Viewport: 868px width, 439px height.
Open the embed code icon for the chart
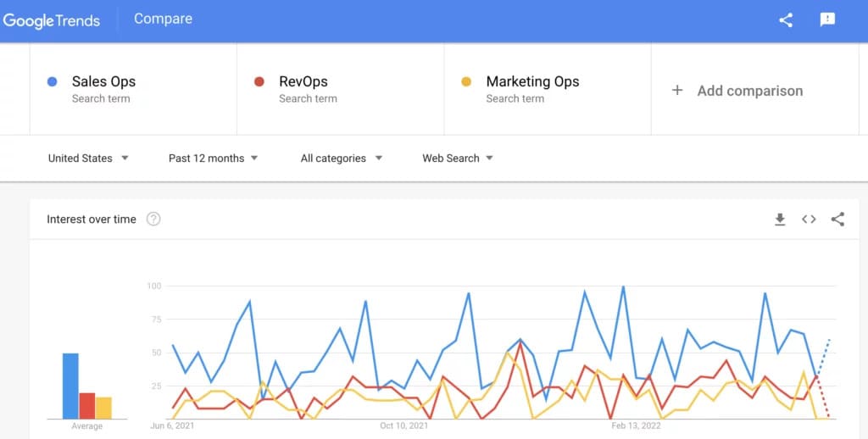coord(809,219)
